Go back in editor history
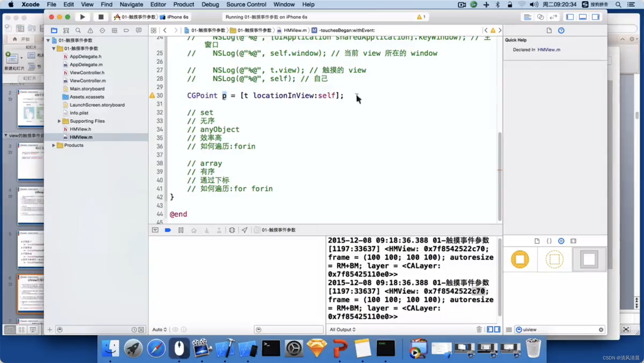Screen dimensions: 644x363 165,30
